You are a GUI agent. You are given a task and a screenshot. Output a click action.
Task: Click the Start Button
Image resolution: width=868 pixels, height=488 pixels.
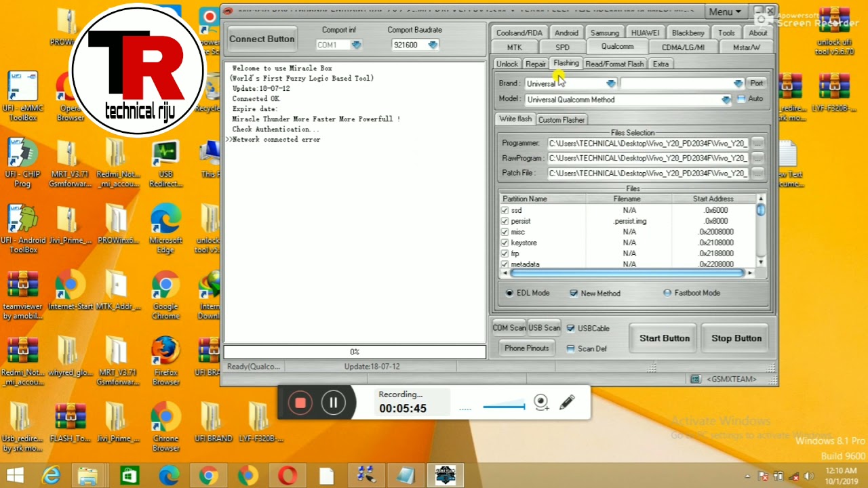pos(665,338)
